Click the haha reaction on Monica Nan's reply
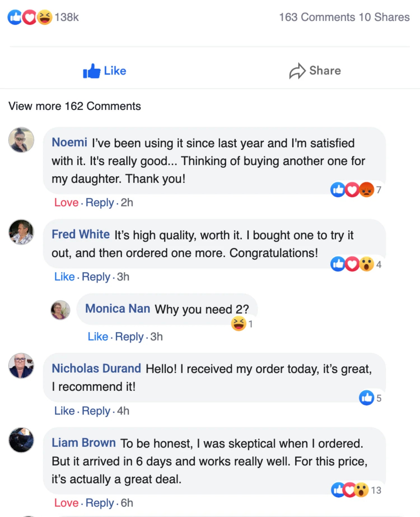Image resolution: width=420 pixels, height=517 pixels. [239, 324]
